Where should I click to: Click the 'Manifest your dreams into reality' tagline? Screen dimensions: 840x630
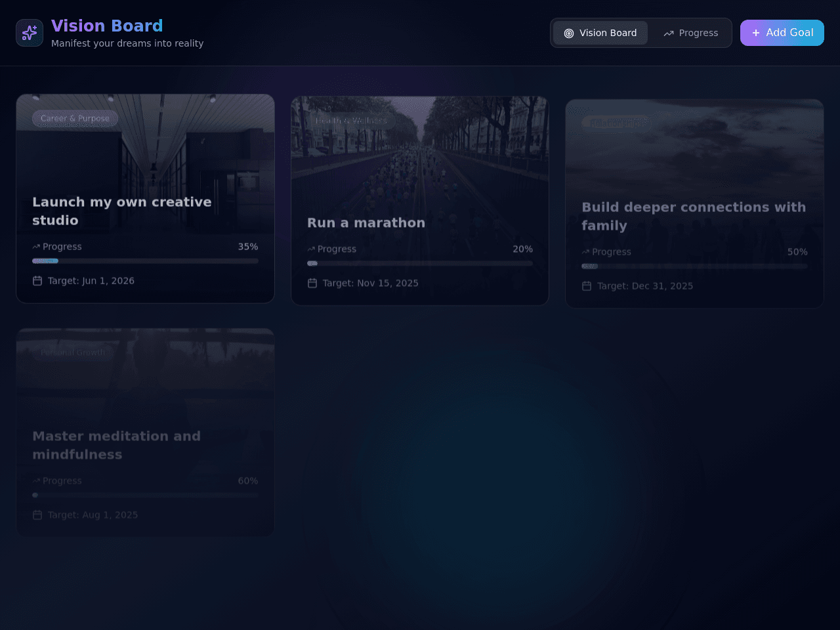tap(127, 43)
